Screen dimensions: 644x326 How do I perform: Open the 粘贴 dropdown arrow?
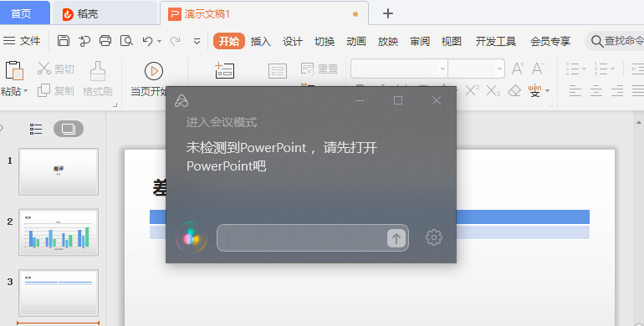[x=25, y=91]
